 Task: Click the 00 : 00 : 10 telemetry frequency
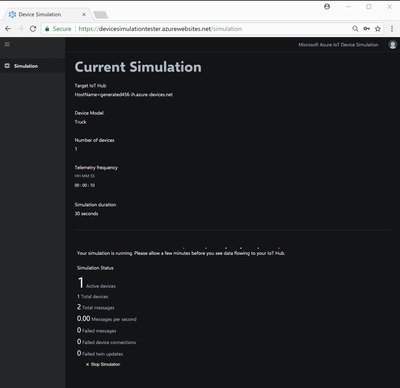pyautogui.click(x=85, y=185)
